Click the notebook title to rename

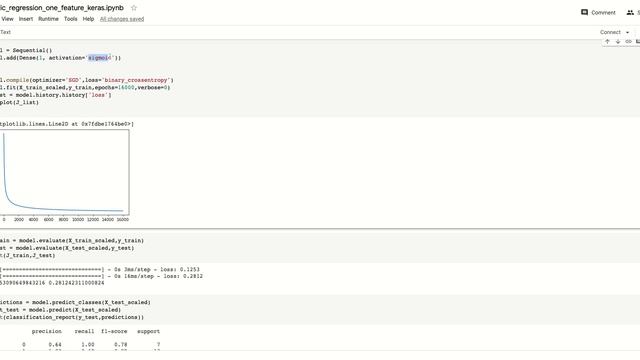62,8
